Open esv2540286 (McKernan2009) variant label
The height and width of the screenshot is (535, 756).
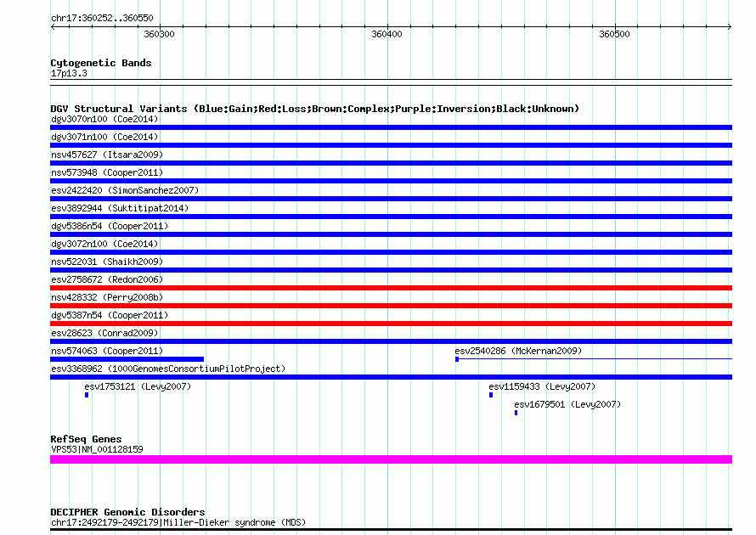pyautogui.click(x=518, y=351)
